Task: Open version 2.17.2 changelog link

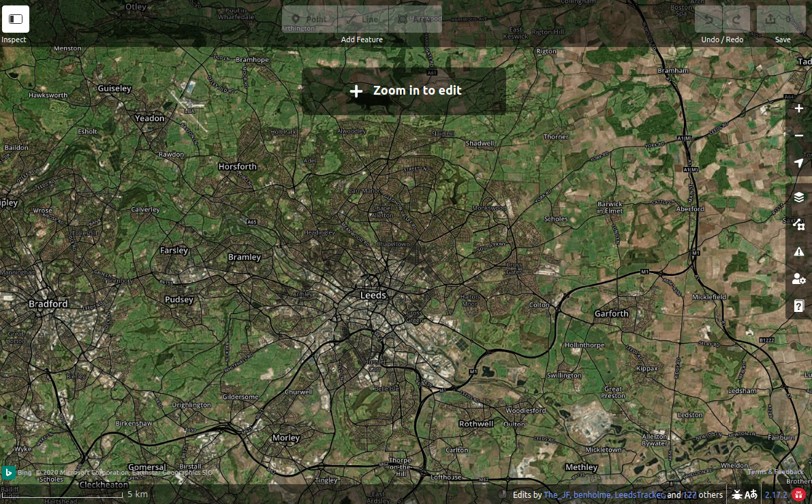Action: pyautogui.click(x=776, y=494)
